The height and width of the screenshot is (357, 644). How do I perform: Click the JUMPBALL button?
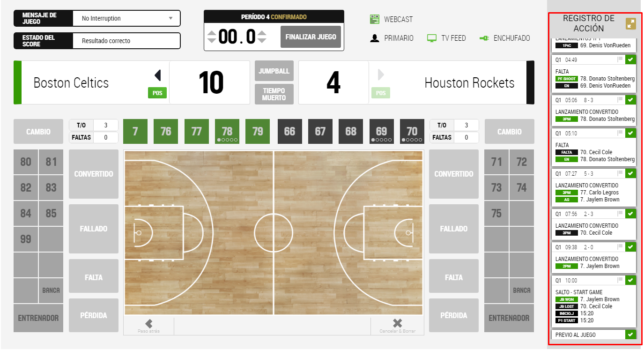click(x=274, y=71)
